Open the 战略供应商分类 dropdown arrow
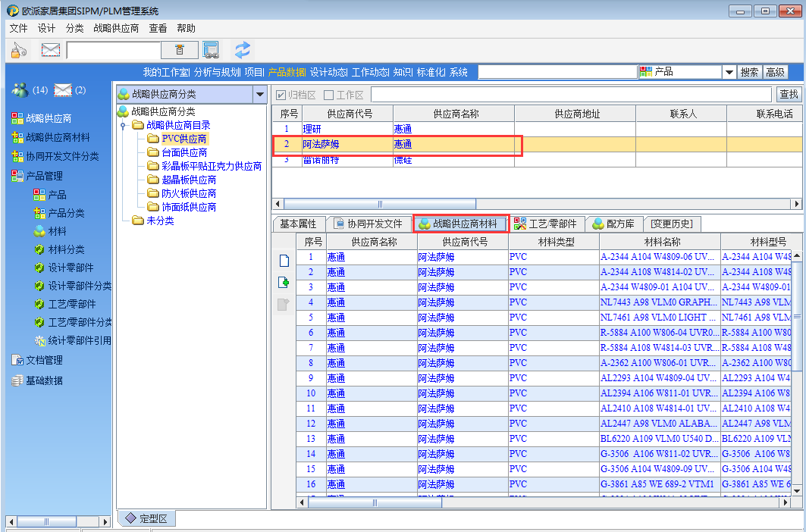 pyautogui.click(x=260, y=95)
